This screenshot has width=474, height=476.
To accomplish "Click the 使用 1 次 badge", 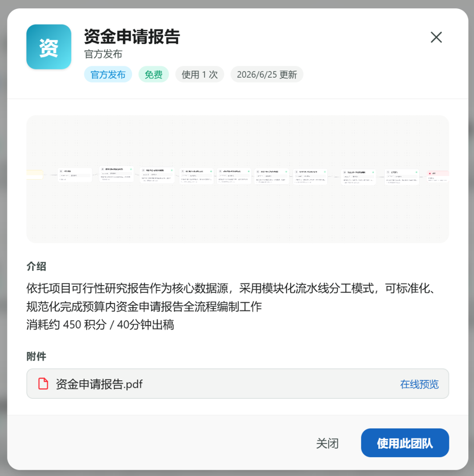I will tap(200, 75).
